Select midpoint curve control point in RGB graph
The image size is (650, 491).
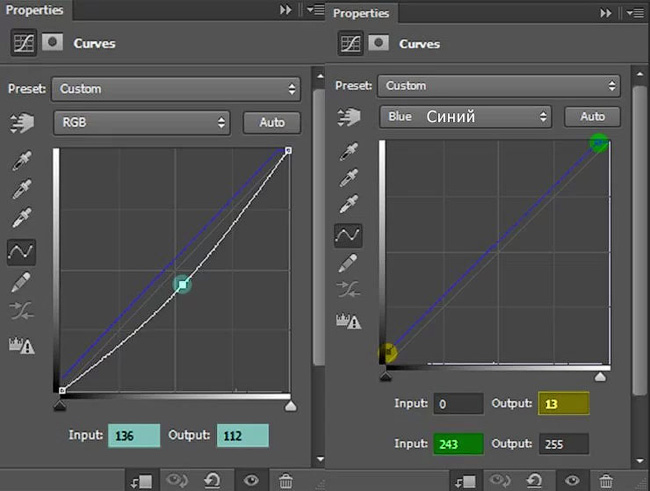coord(182,284)
